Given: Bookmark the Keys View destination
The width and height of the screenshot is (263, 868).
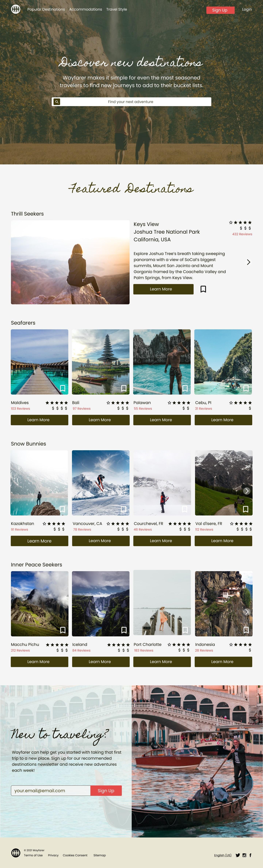Looking at the screenshot, I should click(x=203, y=289).
